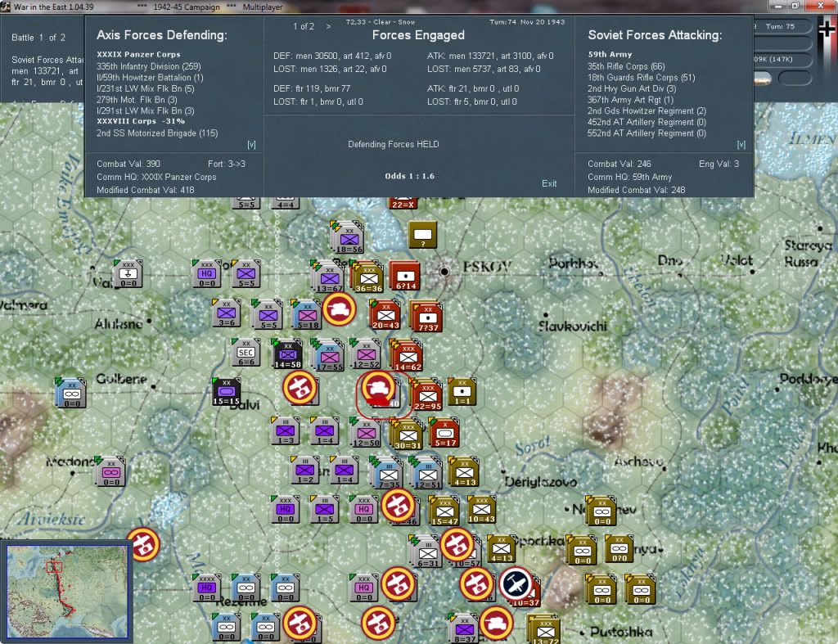The height and width of the screenshot is (644, 838).
Task: Click the tank battle marker beside 5=18 counter
Action: pos(339,308)
